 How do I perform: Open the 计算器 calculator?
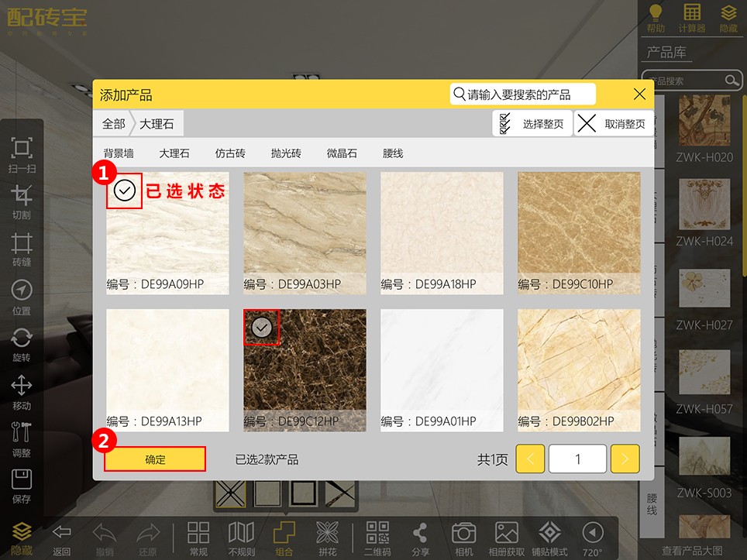692,18
